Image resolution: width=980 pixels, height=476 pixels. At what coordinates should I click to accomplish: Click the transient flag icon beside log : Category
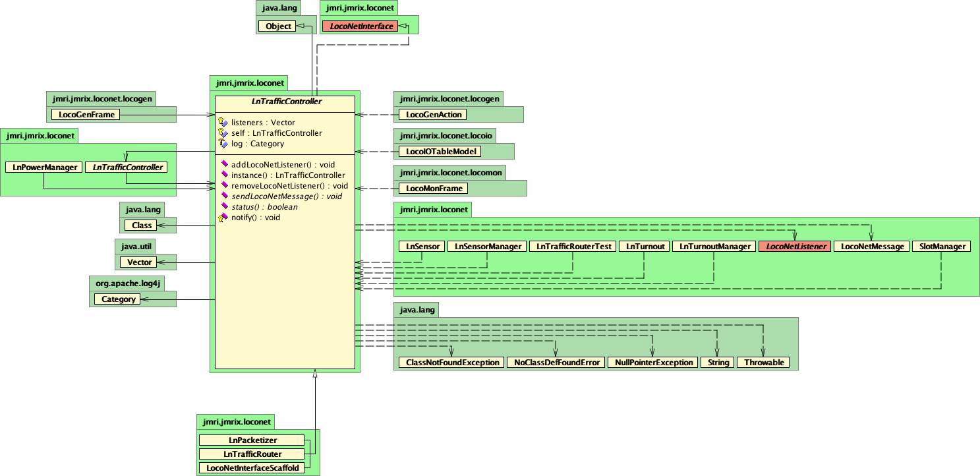click(222, 143)
